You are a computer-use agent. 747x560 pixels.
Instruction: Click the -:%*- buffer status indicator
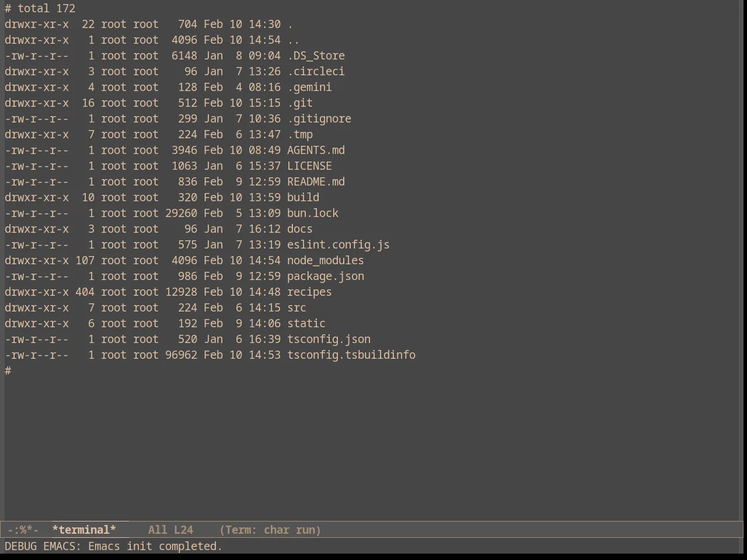click(x=23, y=530)
